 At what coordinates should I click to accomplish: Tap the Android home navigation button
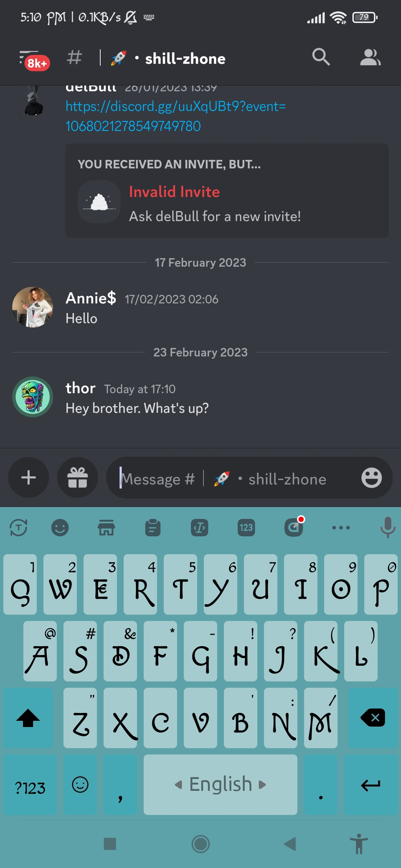tap(200, 844)
